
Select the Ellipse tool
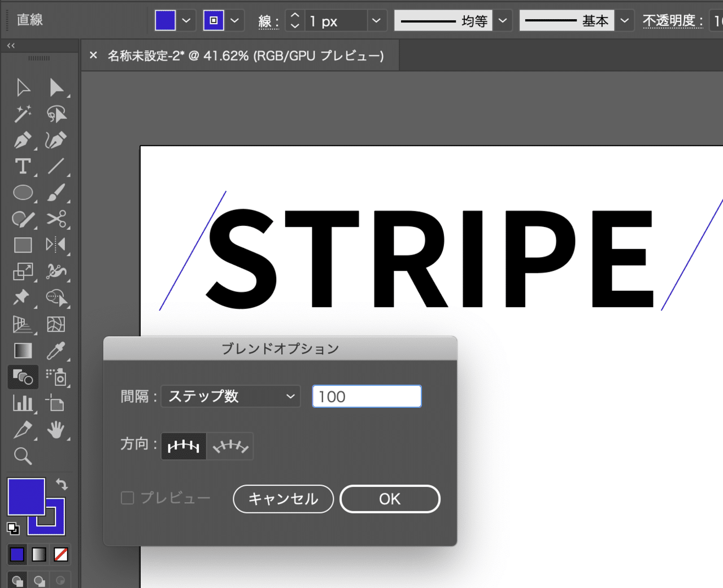(x=23, y=193)
